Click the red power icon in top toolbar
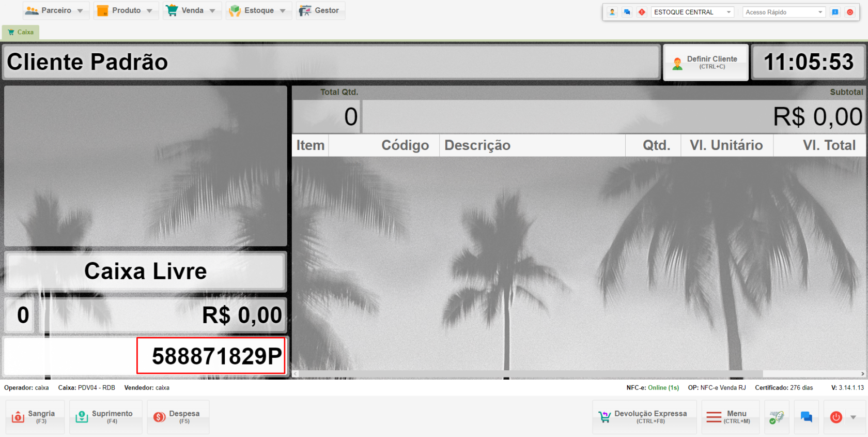This screenshot has height=437, width=868. point(850,12)
